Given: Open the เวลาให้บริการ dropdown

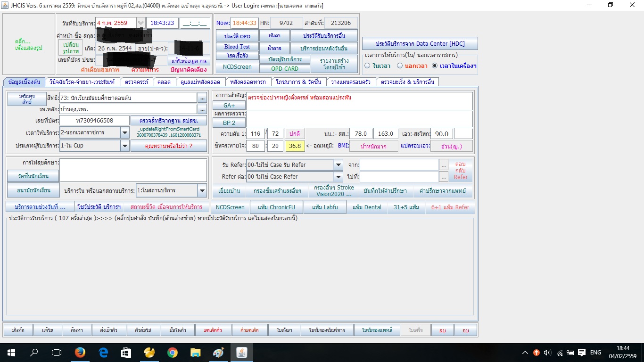Looking at the screenshot, I should pyautogui.click(x=124, y=132).
